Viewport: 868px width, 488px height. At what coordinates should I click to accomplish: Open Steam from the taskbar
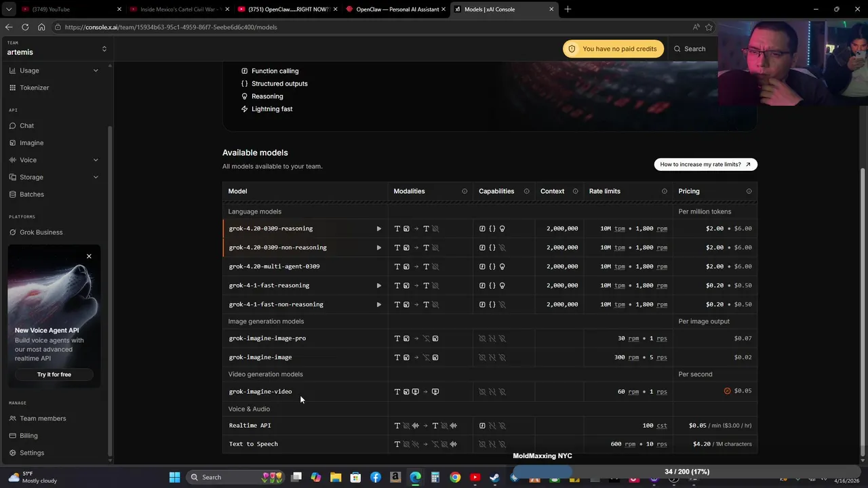pos(494,477)
